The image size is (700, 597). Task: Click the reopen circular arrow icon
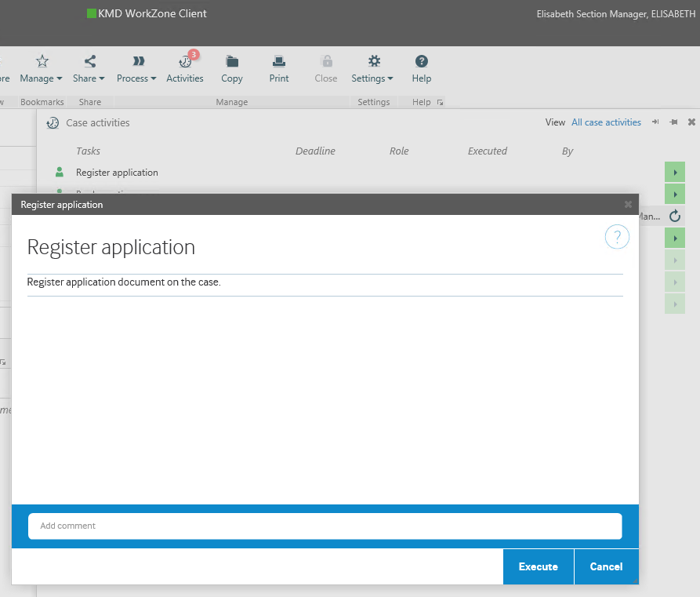(x=675, y=217)
